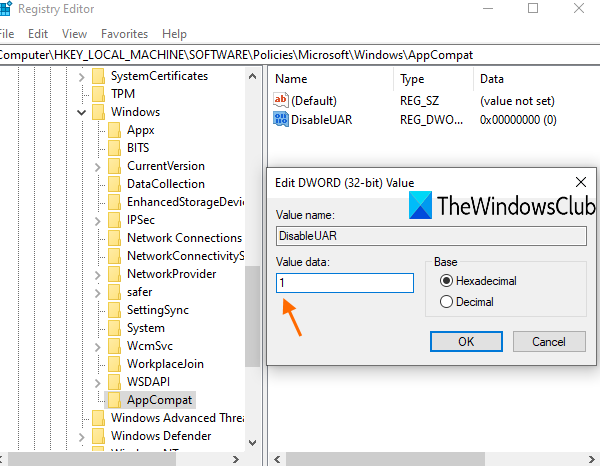The width and height of the screenshot is (600, 466).
Task: Click the DataCollection folder icon
Action: point(114,184)
